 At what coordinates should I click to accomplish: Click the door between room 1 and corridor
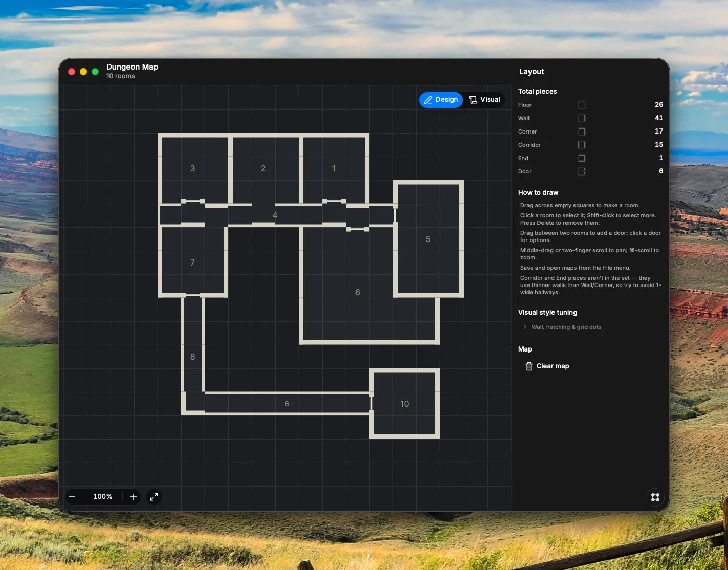point(334,202)
